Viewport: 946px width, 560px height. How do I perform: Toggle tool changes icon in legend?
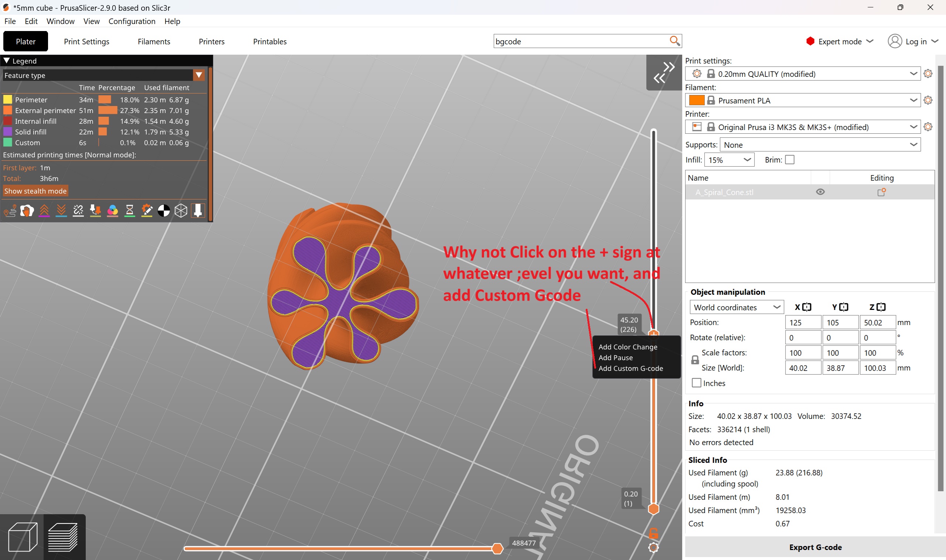[95, 211]
